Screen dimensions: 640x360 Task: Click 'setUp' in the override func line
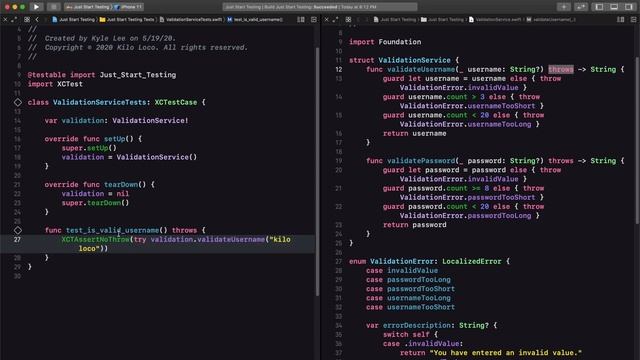tap(114, 139)
